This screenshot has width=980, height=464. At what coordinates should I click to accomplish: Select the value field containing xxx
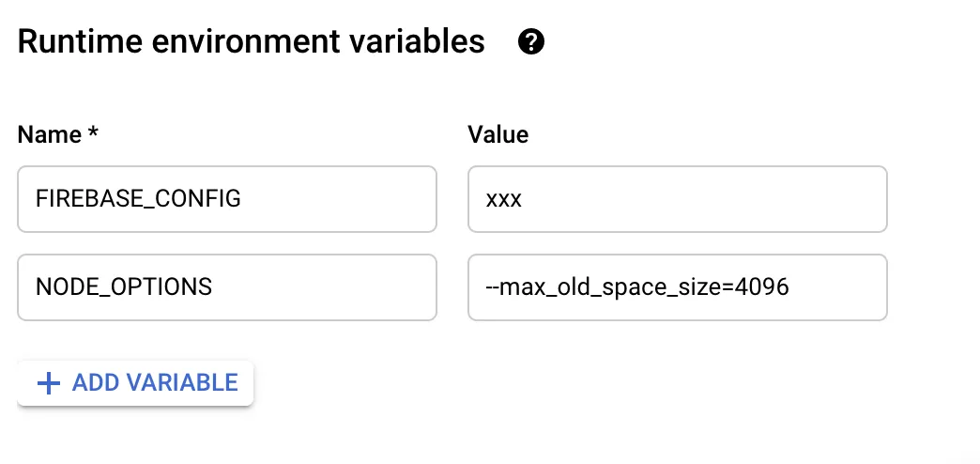point(677,199)
